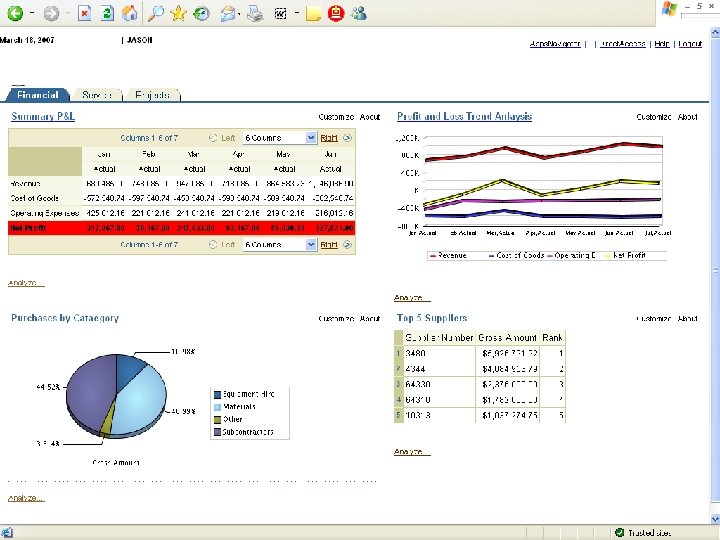Screen dimensions: 720x540
Task: Click the bottom Right link below Net Profit
Action: 329,245
